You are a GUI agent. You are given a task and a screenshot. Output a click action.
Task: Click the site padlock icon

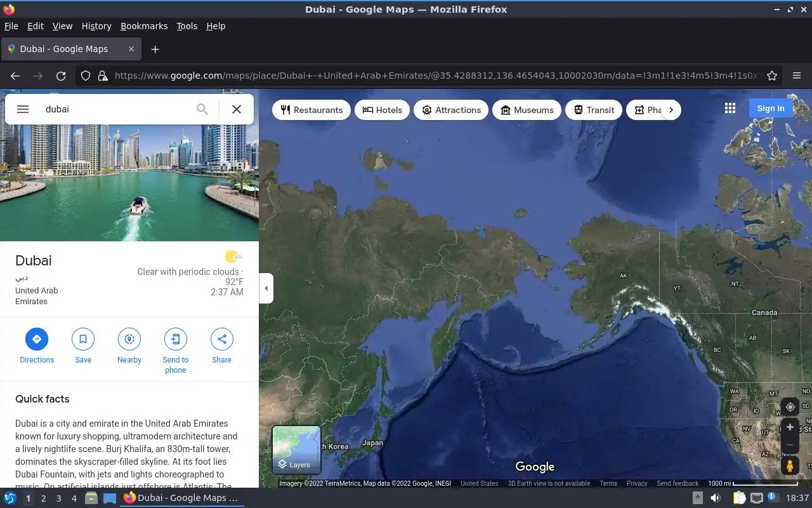(x=103, y=76)
